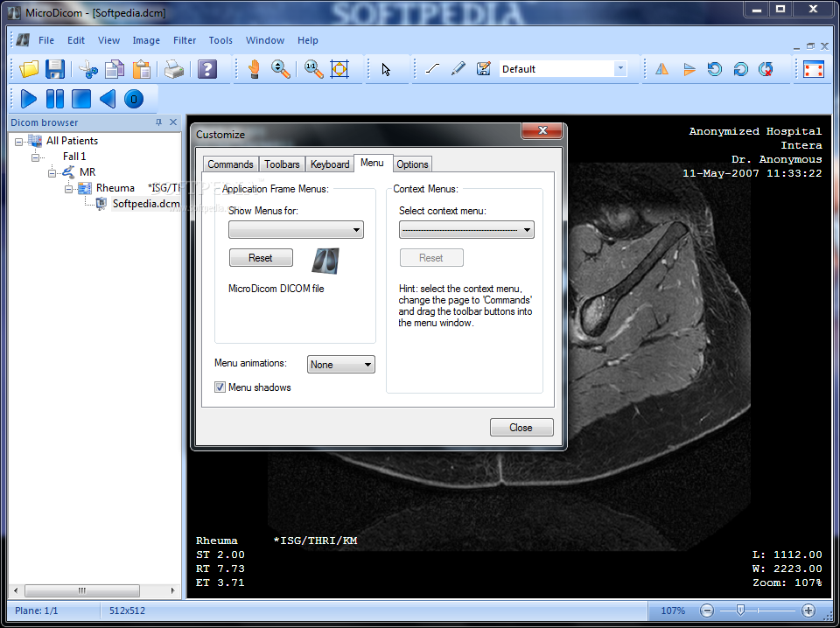
Task: Open the Show Menus for dropdown
Action: click(296, 230)
